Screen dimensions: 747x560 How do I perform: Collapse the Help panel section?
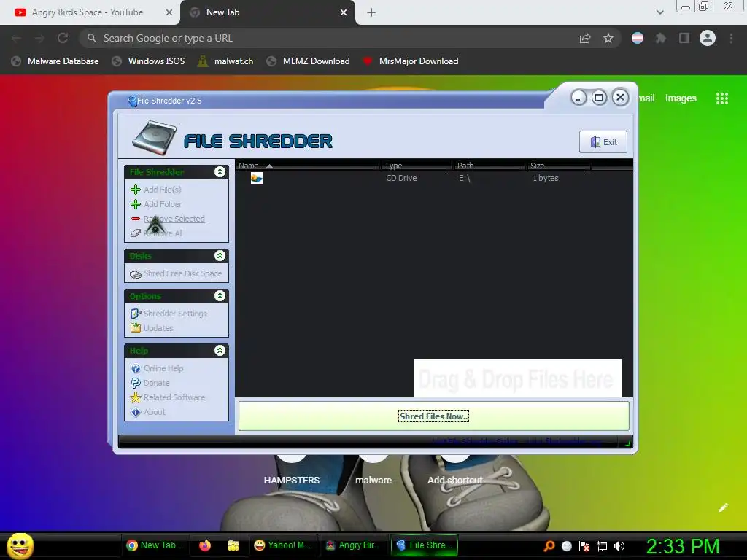coord(220,351)
